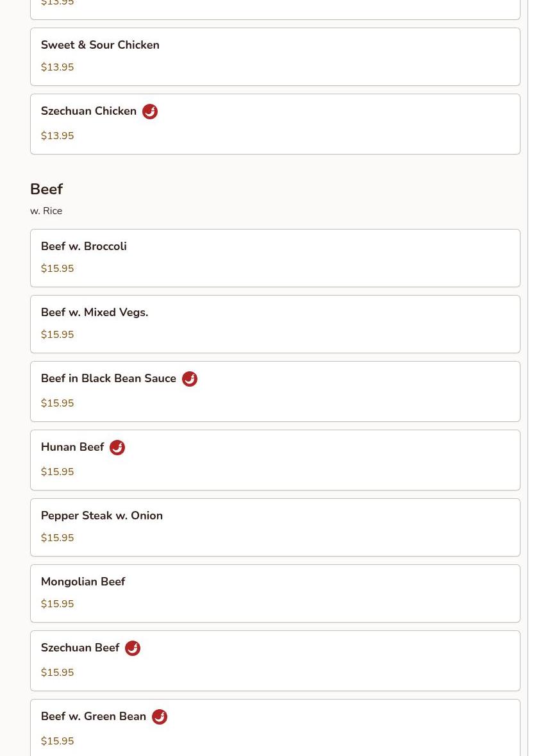
Task: Click the $13.95 price under Sweet & Sour Chicken
Action: pos(57,67)
